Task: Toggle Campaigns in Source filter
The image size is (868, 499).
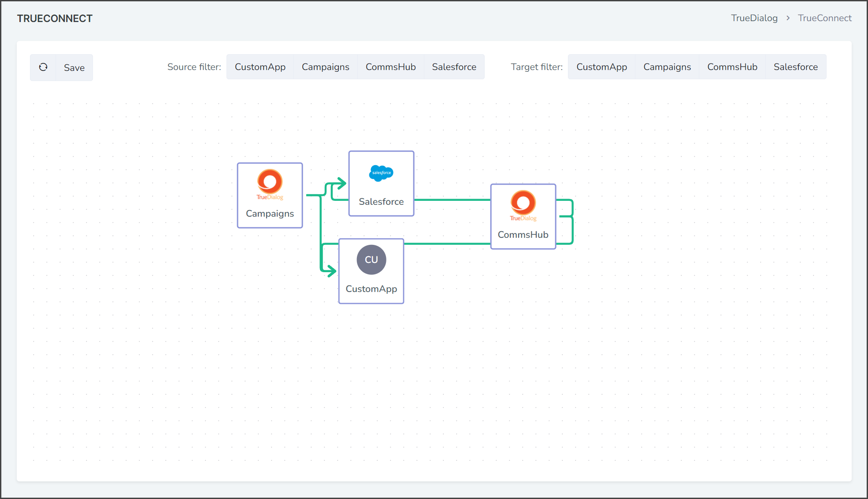Action: click(326, 67)
